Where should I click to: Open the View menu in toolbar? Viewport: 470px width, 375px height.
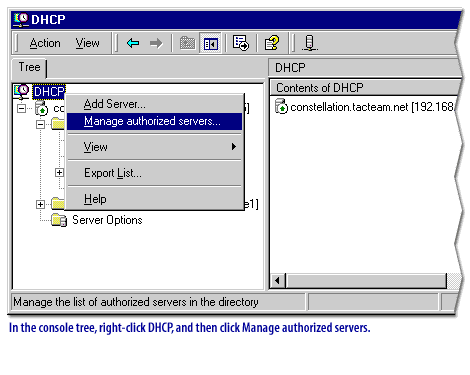[x=87, y=43]
